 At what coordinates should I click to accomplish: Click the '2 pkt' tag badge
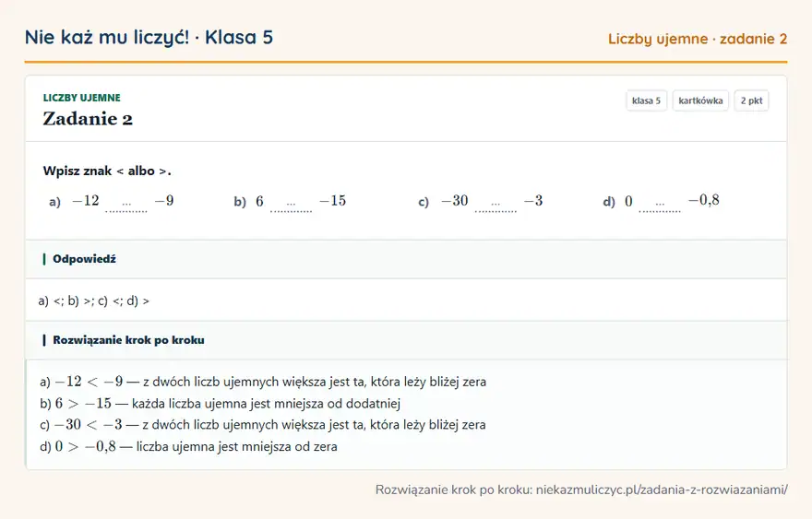coord(751,100)
